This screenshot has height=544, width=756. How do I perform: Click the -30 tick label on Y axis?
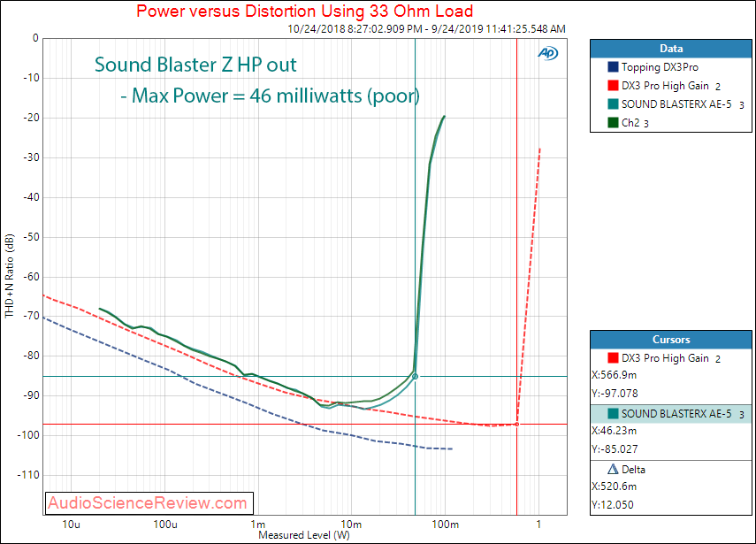[31, 157]
